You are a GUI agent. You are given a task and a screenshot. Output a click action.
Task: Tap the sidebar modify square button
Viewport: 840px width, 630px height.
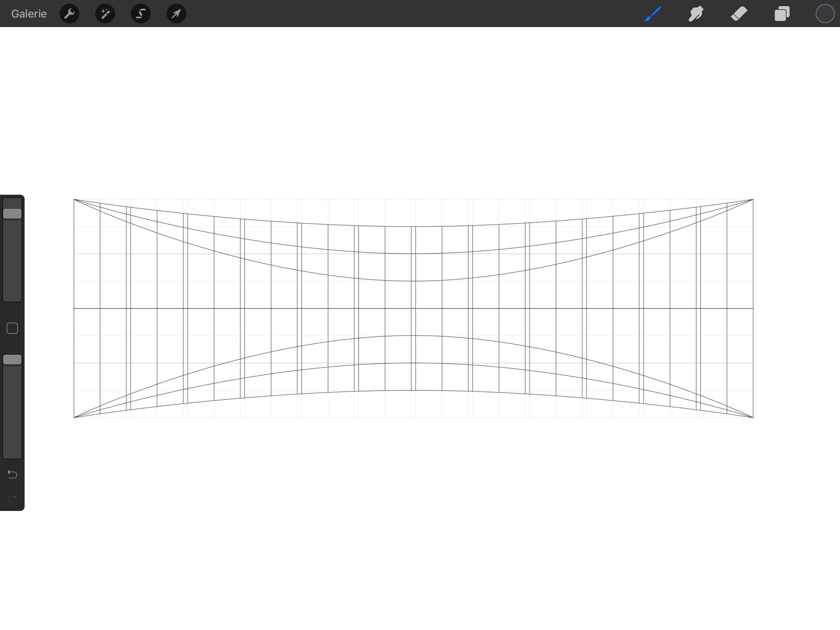12,328
